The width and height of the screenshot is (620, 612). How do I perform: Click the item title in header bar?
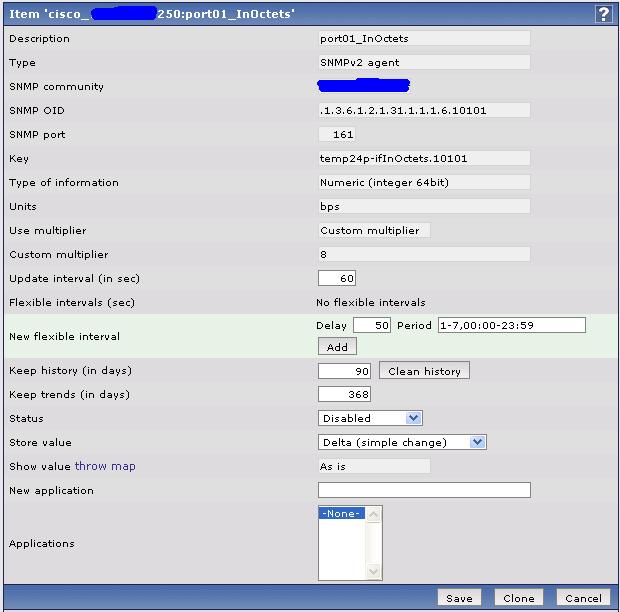(151, 14)
